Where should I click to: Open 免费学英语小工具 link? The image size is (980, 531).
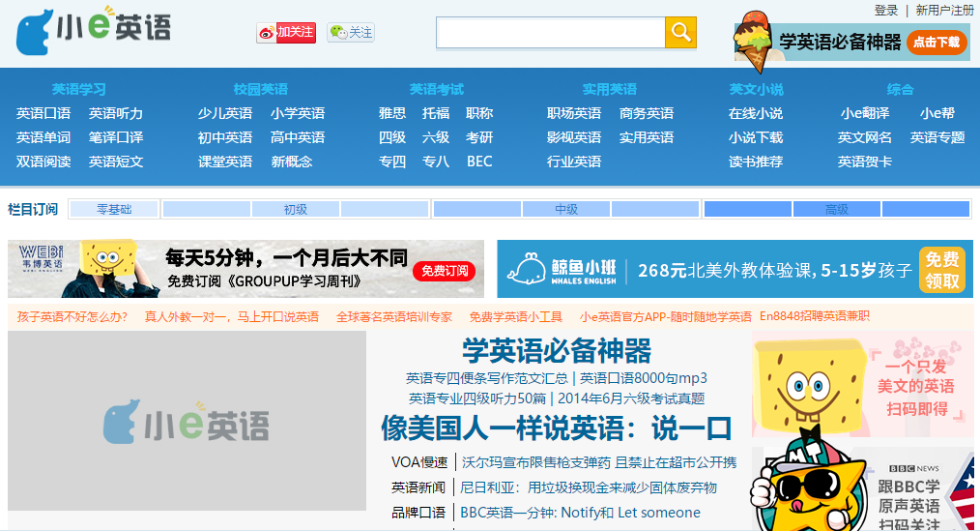(516, 317)
